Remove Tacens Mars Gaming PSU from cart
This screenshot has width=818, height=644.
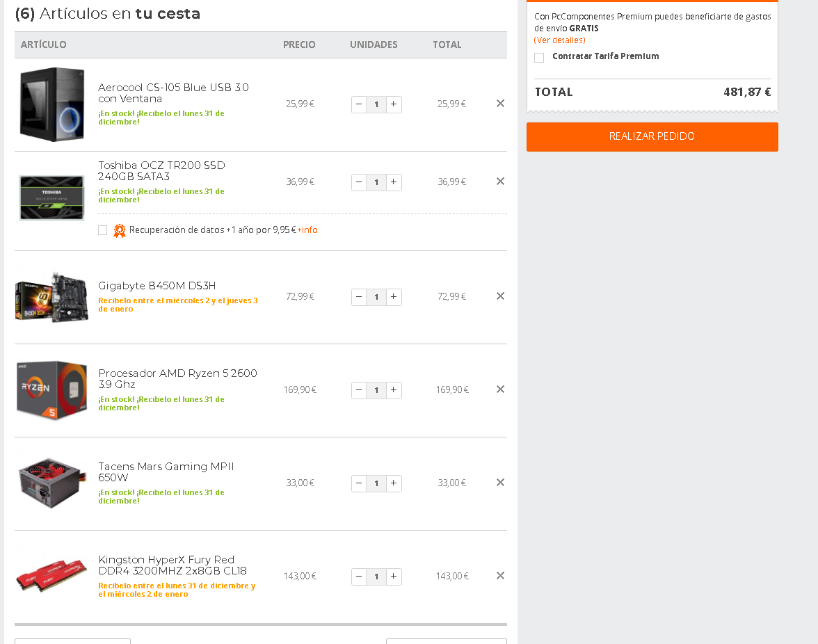click(x=500, y=483)
